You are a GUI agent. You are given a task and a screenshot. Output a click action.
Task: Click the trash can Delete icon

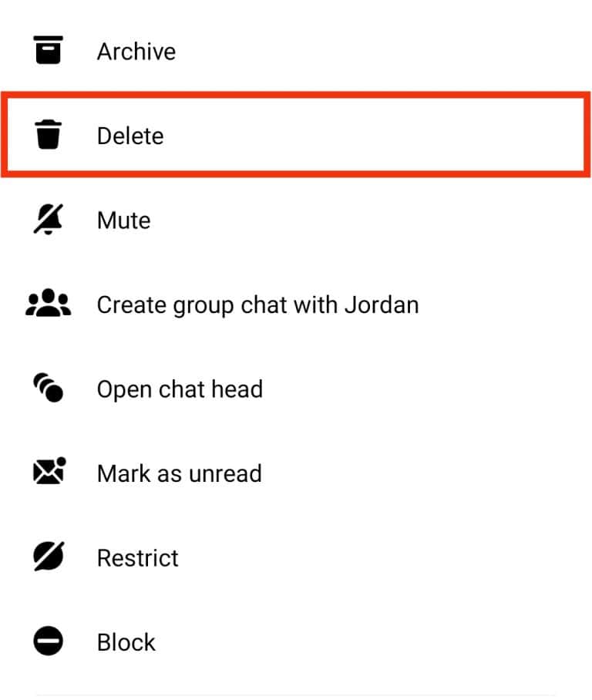coord(48,135)
